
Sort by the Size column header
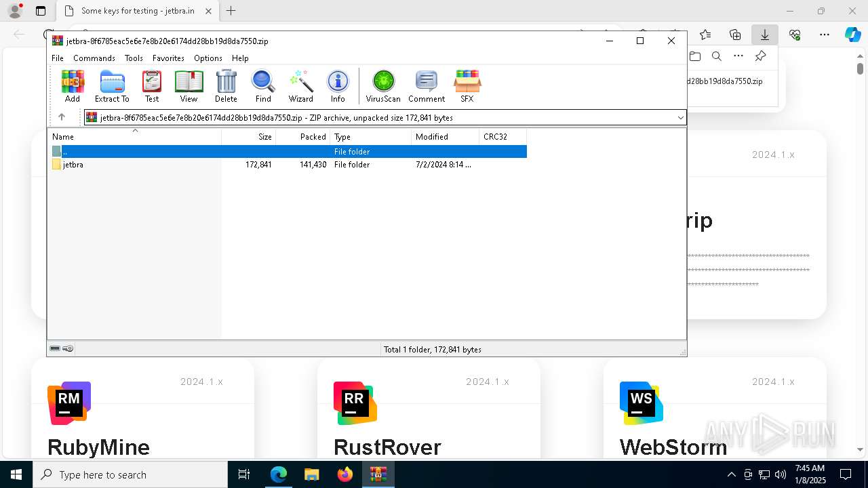(x=248, y=137)
